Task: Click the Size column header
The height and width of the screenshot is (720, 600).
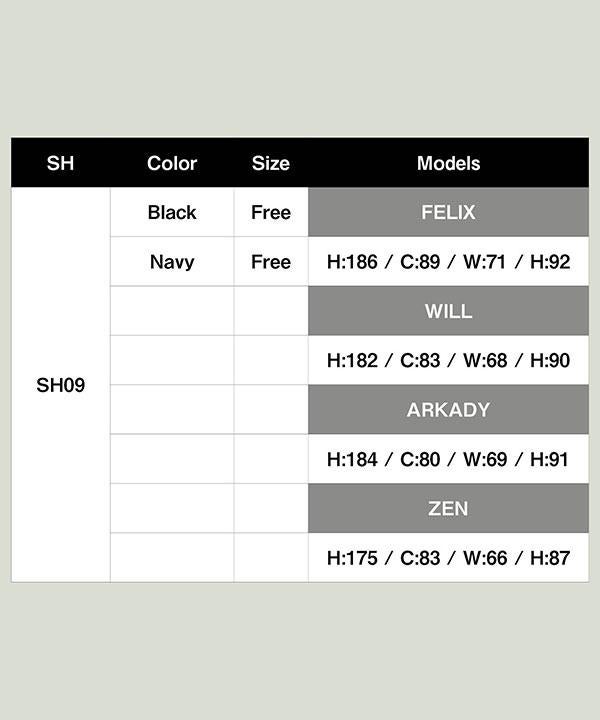Action: (x=271, y=163)
